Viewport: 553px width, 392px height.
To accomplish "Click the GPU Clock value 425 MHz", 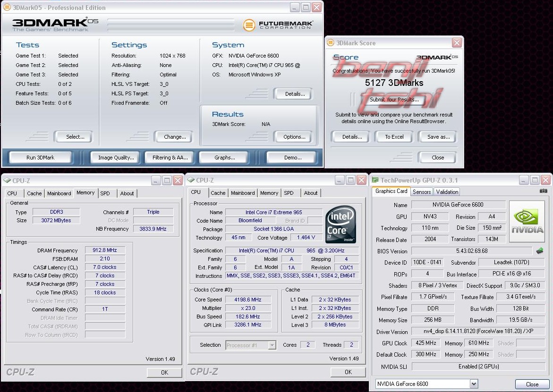I will [x=425, y=342].
